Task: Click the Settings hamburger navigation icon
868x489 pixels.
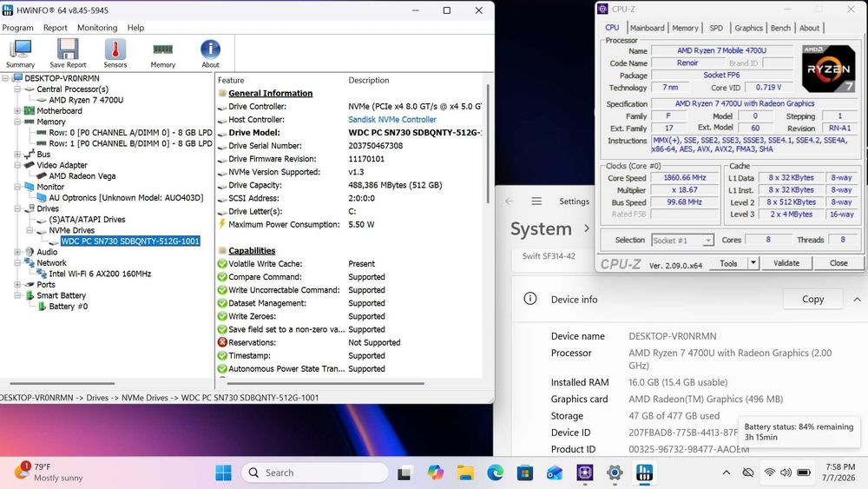Action: 536,202
